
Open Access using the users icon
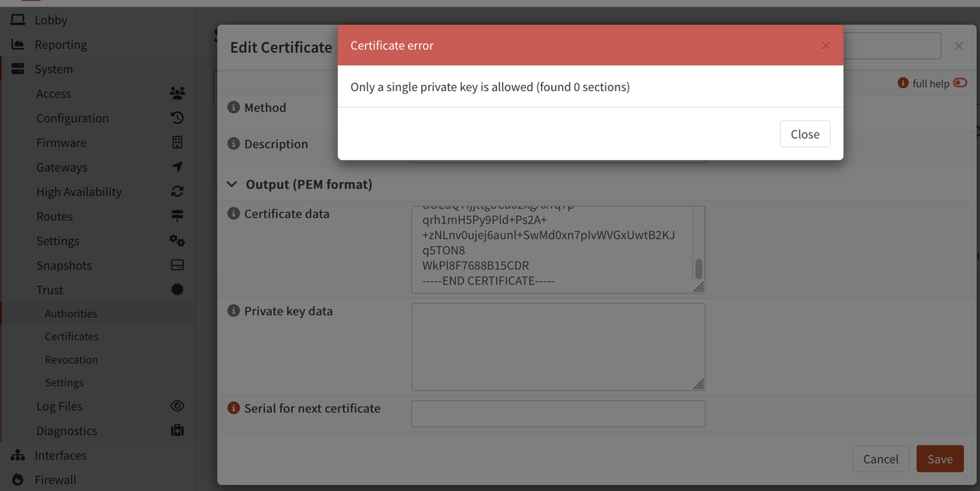coord(177,93)
